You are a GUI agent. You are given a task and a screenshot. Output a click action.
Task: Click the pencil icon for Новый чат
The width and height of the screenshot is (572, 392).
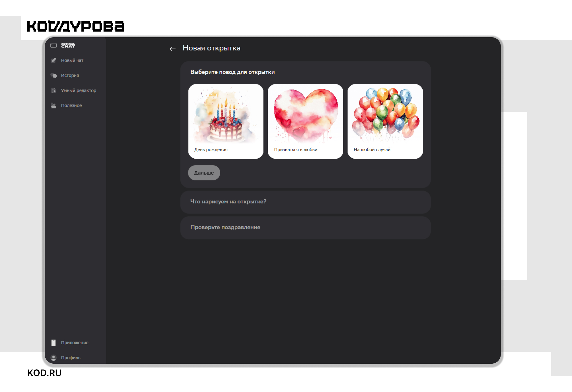pos(53,60)
